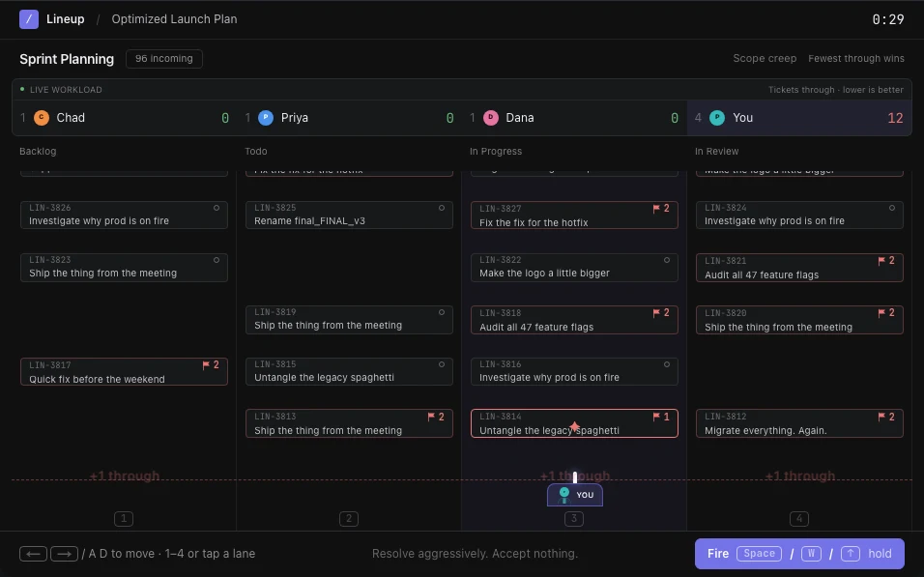This screenshot has width=924, height=577.
Task: Click the left arrow move key
Action: coord(33,554)
